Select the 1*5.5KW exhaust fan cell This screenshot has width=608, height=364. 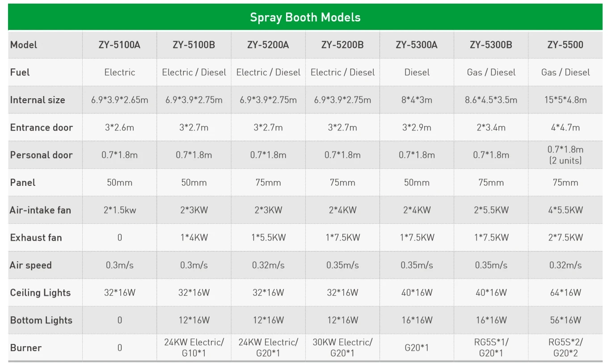[268, 238]
